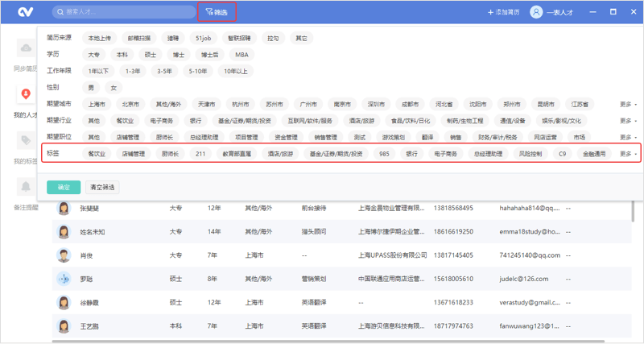Click the search magnifier icon
644x344 pixels.
(60, 12)
